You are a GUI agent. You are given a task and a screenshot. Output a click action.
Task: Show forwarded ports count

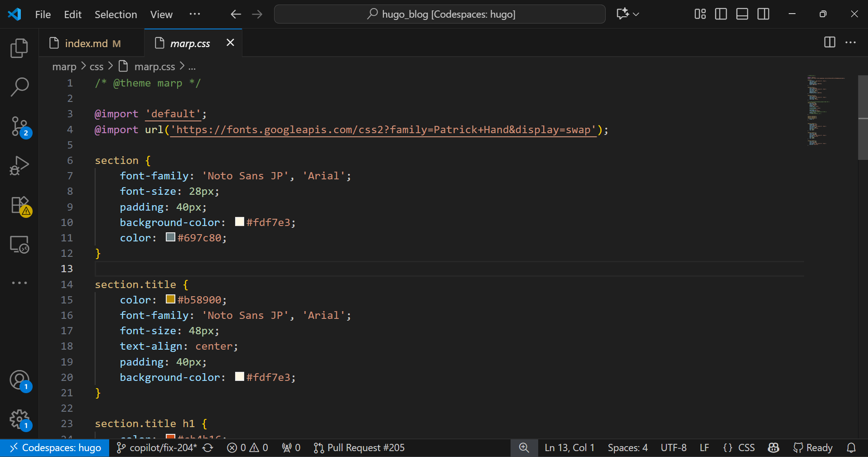[291, 448]
